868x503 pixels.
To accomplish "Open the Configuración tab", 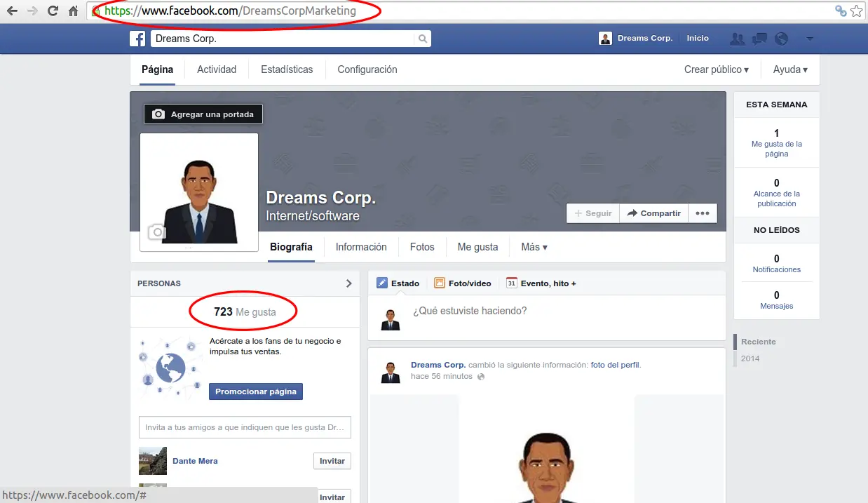I will [x=367, y=69].
